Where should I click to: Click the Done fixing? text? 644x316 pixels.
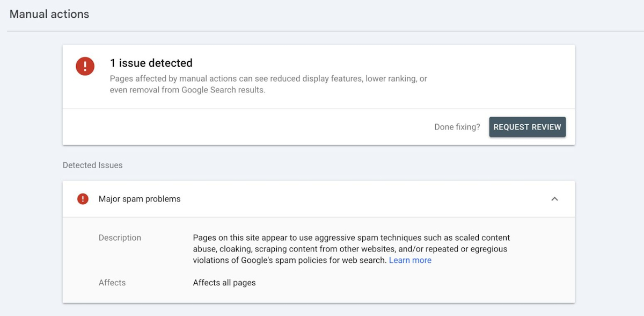pyautogui.click(x=457, y=127)
